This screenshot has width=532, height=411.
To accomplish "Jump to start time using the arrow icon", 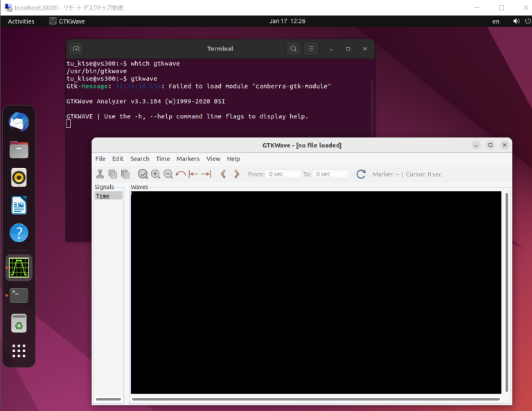I will [x=193, y=174].
